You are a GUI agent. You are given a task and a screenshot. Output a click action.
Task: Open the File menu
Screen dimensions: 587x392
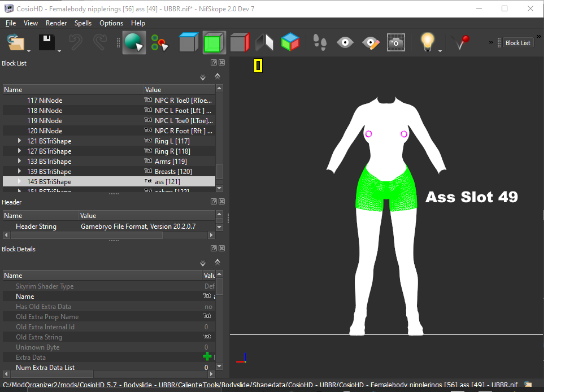11,23
